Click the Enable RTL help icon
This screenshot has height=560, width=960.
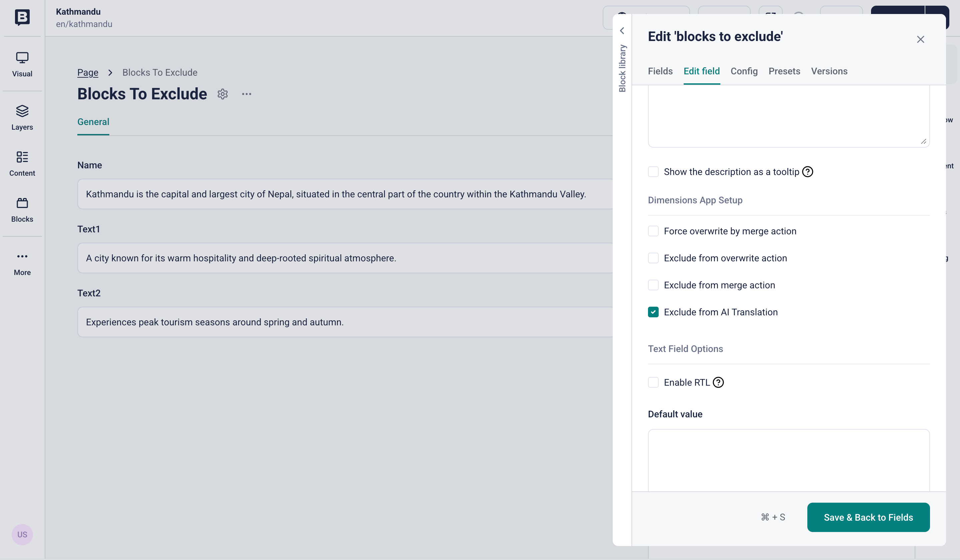(718, 382)
